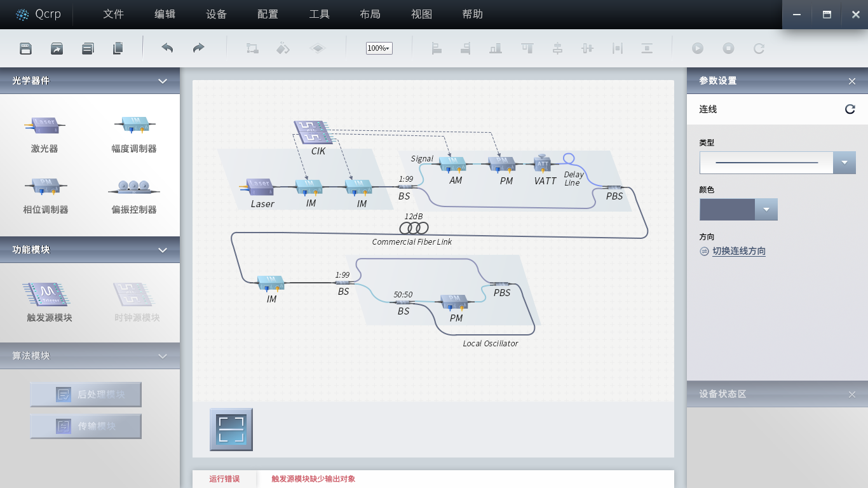This screenshot has height=488, width=868.
Task: Select the 幅度调制器 amplitude modulator component
Action: [134, 135]
